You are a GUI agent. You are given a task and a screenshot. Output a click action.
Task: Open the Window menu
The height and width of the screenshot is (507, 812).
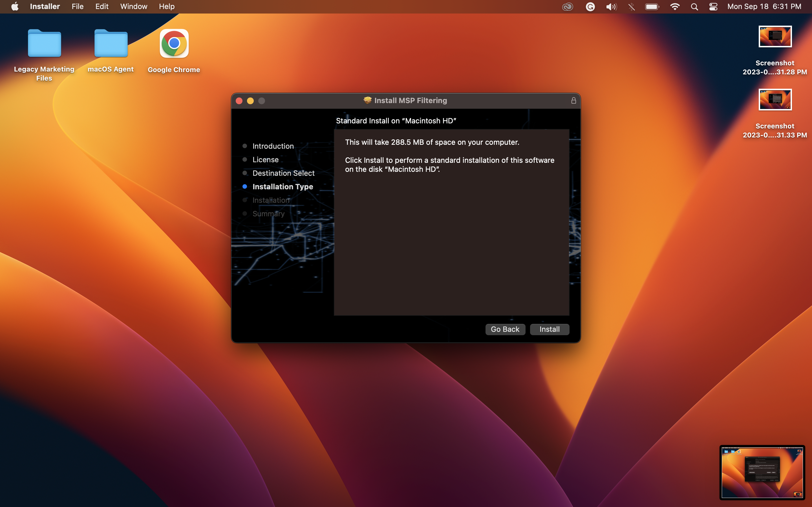tap(133, 6)
